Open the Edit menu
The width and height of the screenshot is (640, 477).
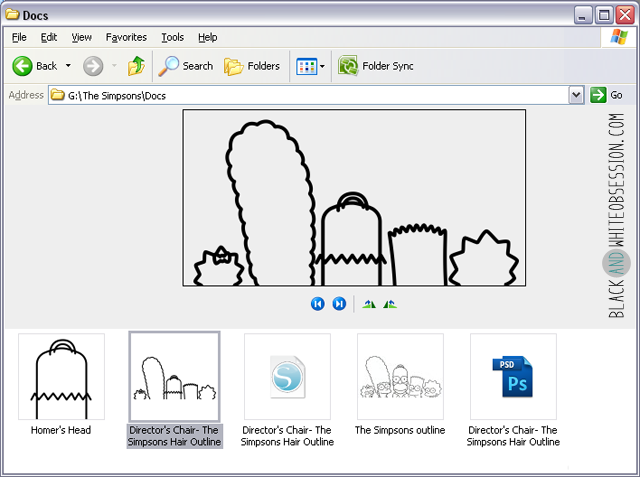click(x=49, y=37)
